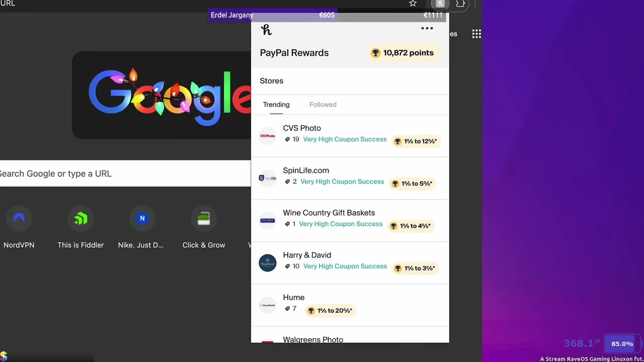Click Wine Country's Very High Coupon Success text
Screen dimensions: 644x362
pyautogui.click(x=341, y=224)
